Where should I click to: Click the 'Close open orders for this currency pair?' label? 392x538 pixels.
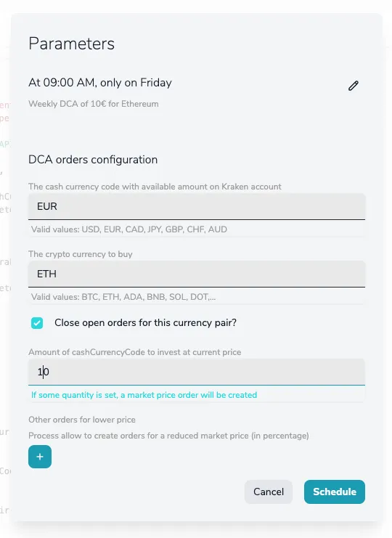tap(145, 323)
